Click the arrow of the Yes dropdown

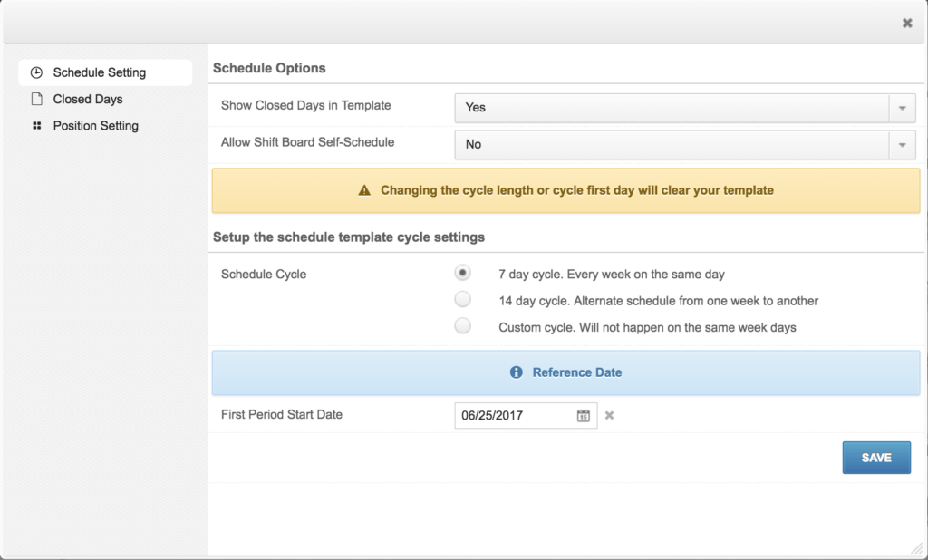(902, 108)
